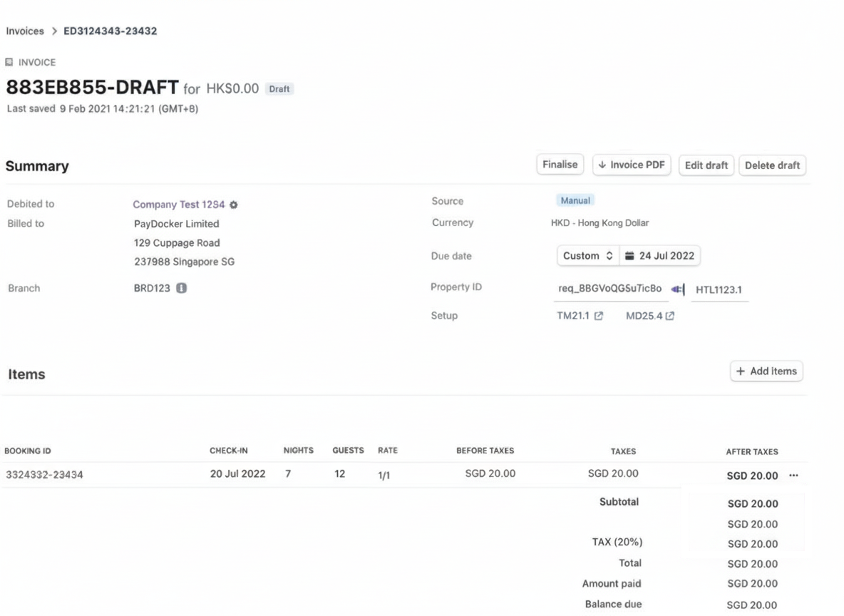Image resolution: width=844 pixels, height=616 pixels.
Task: Select booking ID 3324332-23434 in the items table
Action: tap(44, 476)
